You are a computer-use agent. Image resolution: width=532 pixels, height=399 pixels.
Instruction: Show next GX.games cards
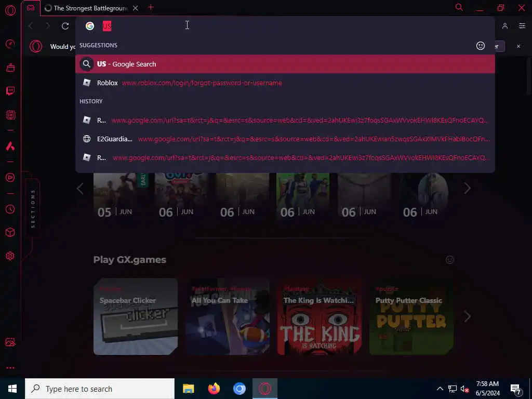pos(467,316)
